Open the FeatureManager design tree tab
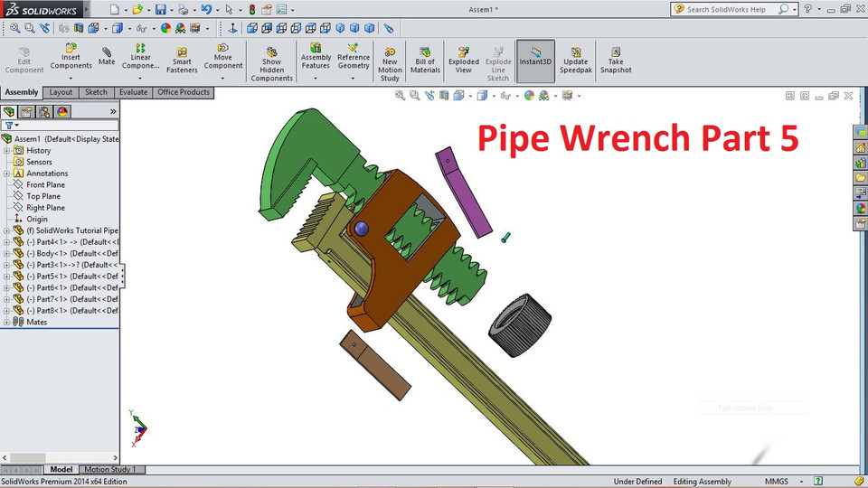868x488 pixels. pos(9,112)
